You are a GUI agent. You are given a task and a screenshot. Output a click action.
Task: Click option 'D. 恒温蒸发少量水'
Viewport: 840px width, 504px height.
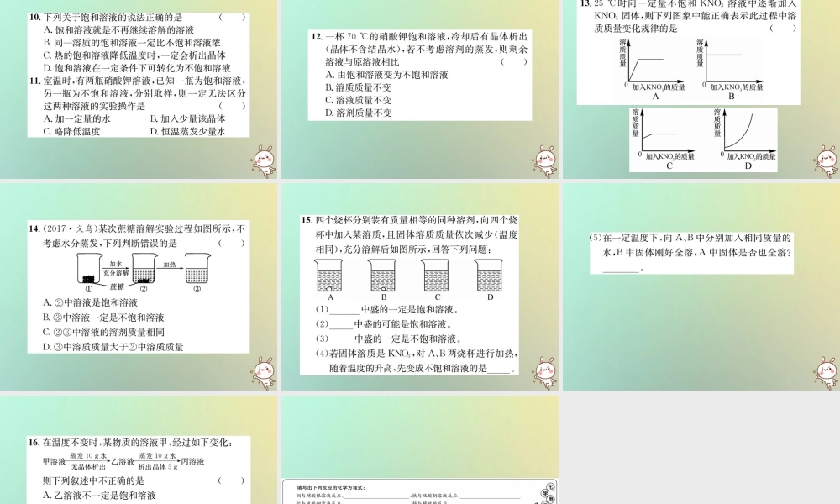point(187,131)
